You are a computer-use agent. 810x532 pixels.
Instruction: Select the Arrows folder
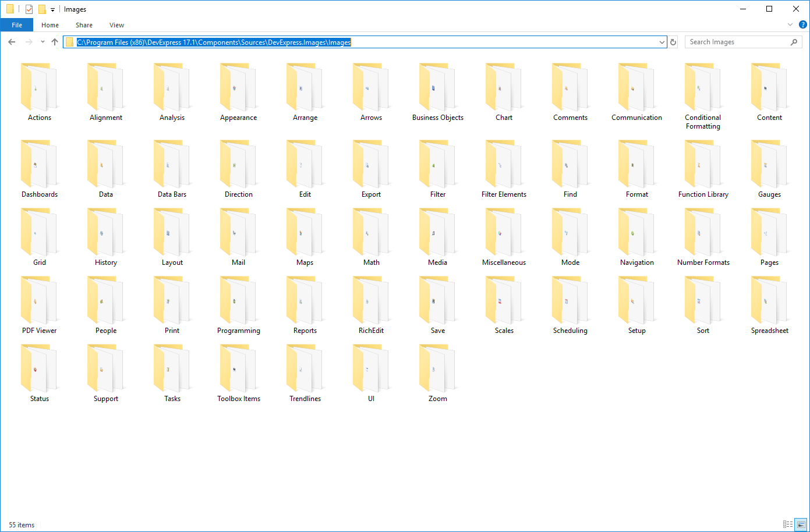tap(372, 93)
